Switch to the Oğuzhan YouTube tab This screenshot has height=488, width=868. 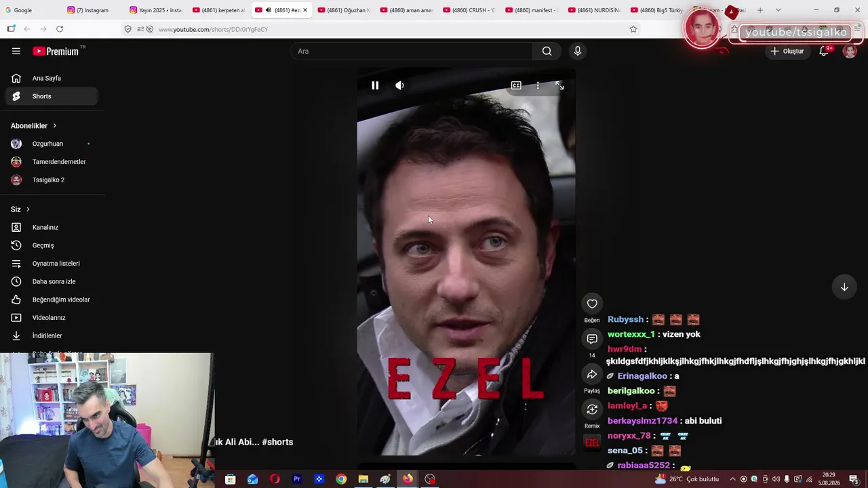coord(343,10)
